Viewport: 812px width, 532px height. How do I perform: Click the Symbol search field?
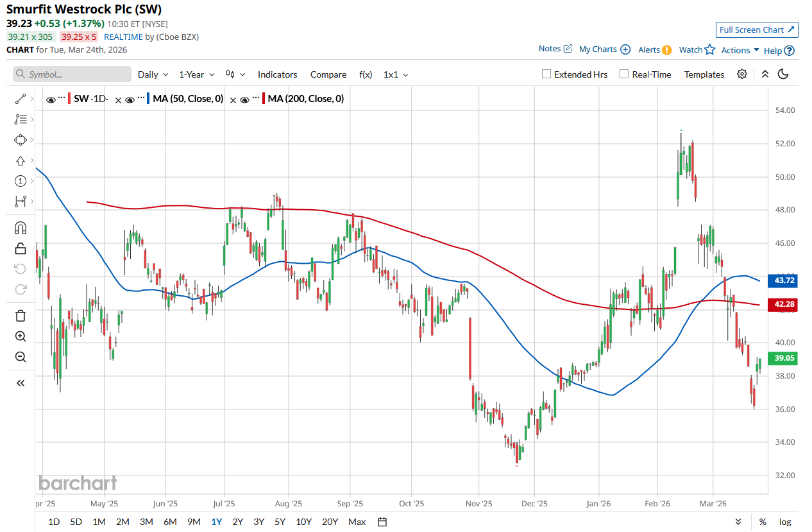(72, 74)
